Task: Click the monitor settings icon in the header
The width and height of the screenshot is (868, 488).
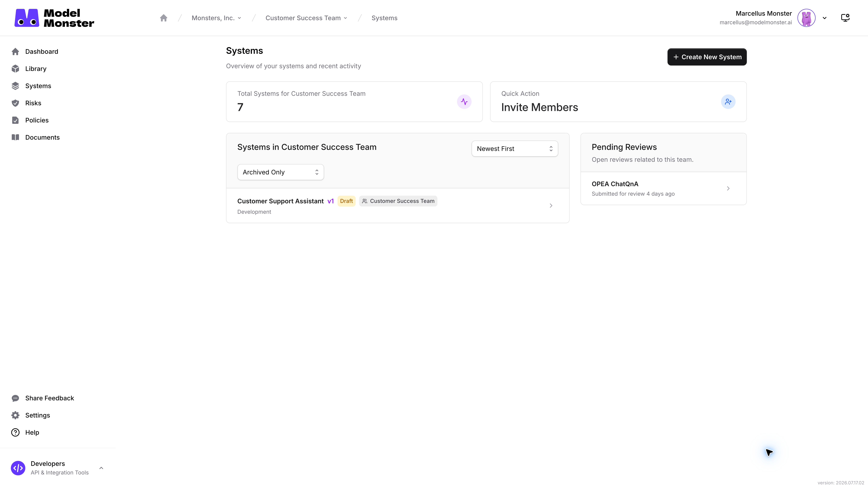Action: 845,18
